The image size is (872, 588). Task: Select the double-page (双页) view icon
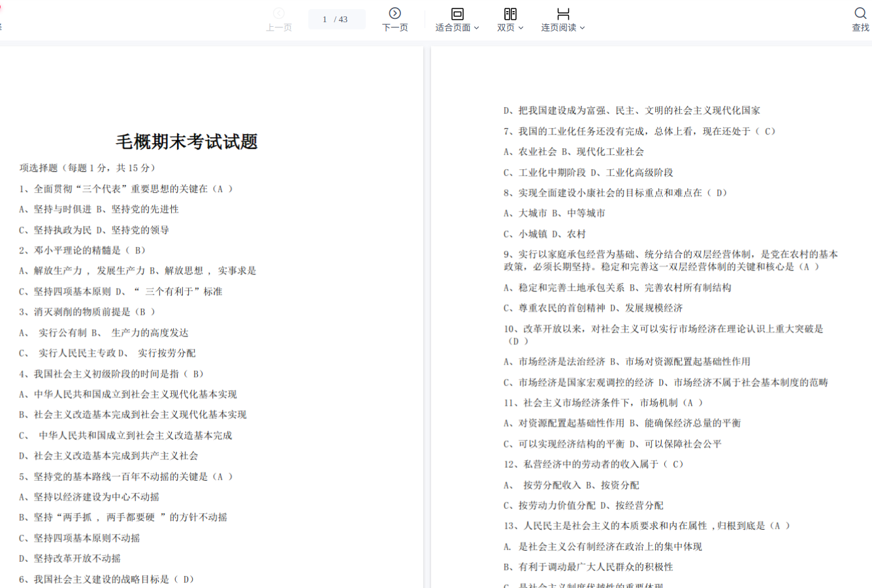[x=510, y=14]
